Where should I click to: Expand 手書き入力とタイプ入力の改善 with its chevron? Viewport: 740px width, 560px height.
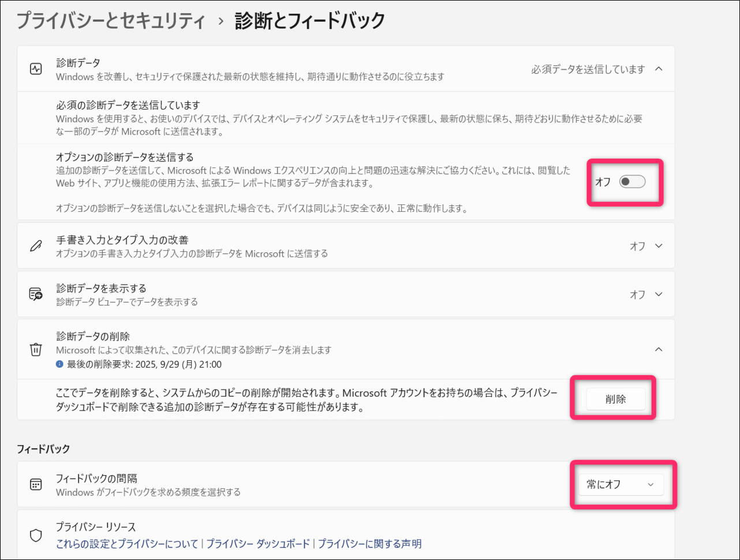[x=659, y=246]
